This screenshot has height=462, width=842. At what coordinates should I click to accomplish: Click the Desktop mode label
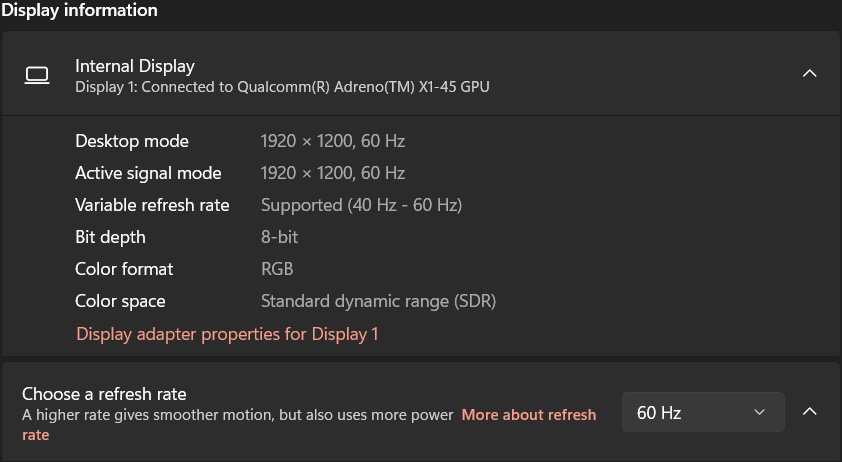click(x=132, y=141)
